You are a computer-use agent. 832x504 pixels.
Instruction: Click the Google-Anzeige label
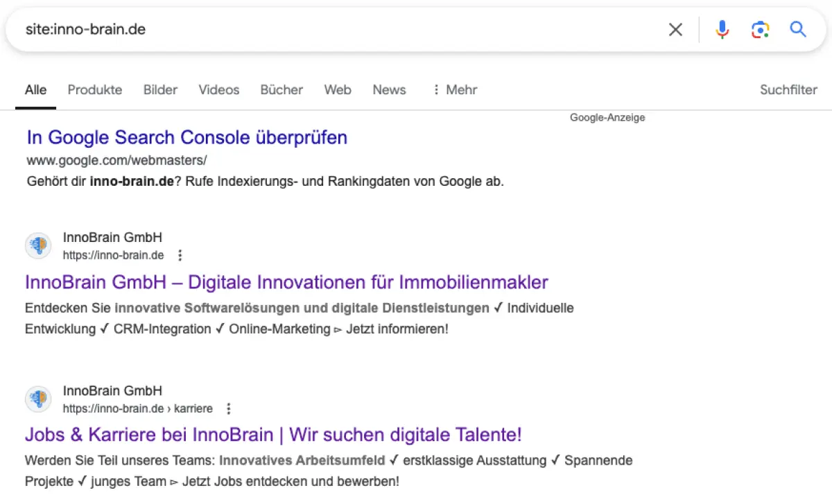607,118
